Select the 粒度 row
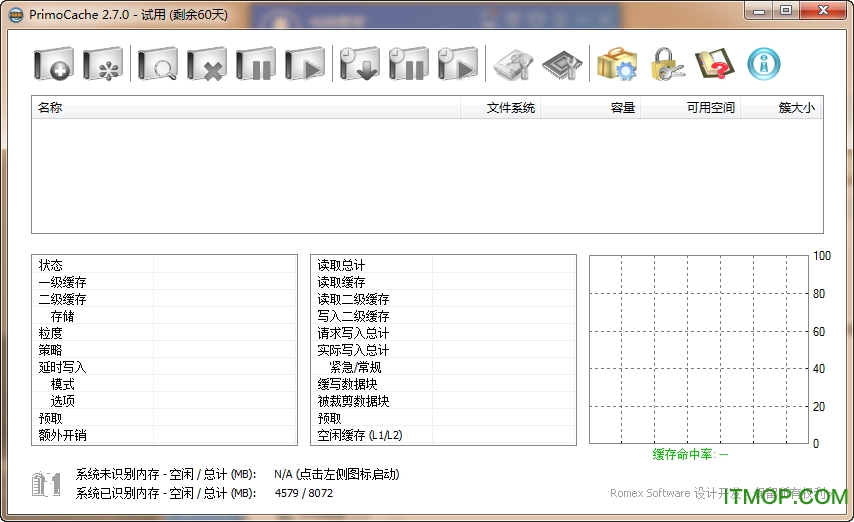 (x=164, y=332)
